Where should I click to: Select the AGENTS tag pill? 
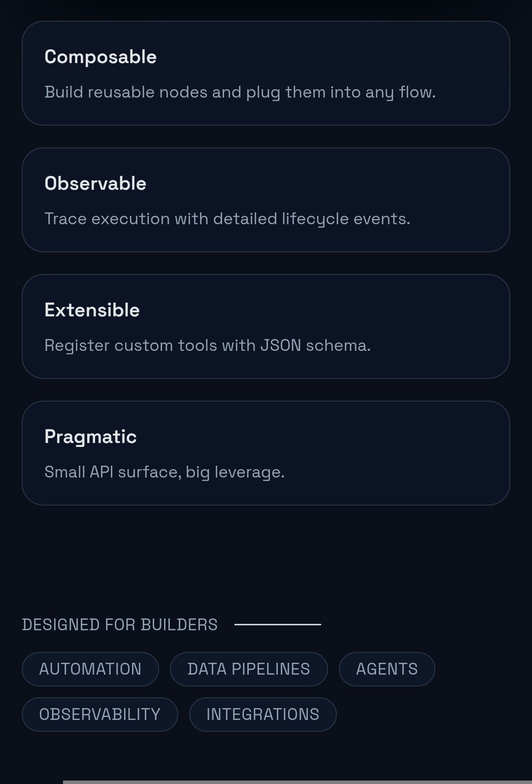pos(387,669)
